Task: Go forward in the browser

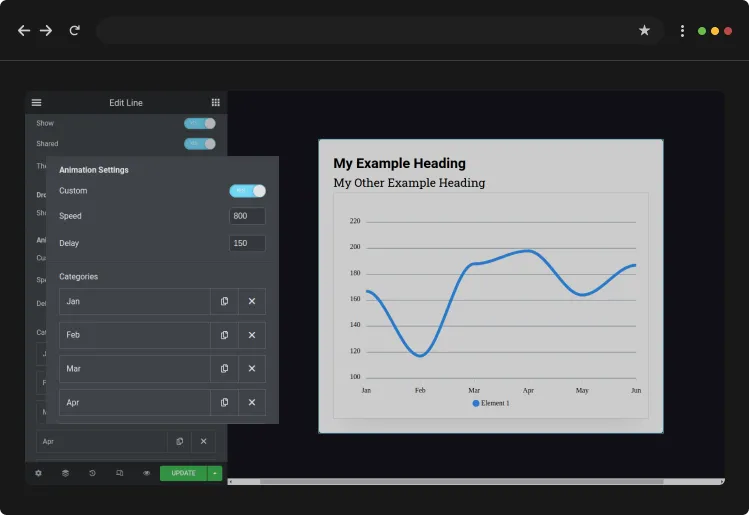Action: [46, 31]
